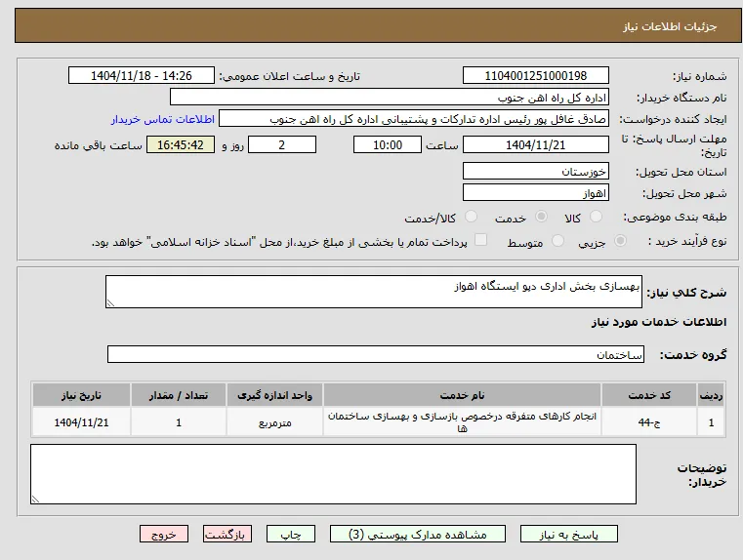The height and width of the screenshot is (560, 743).
Task: Click the announcement date field 1404/11/18 - 14:26
Action: tap(142, 75)
